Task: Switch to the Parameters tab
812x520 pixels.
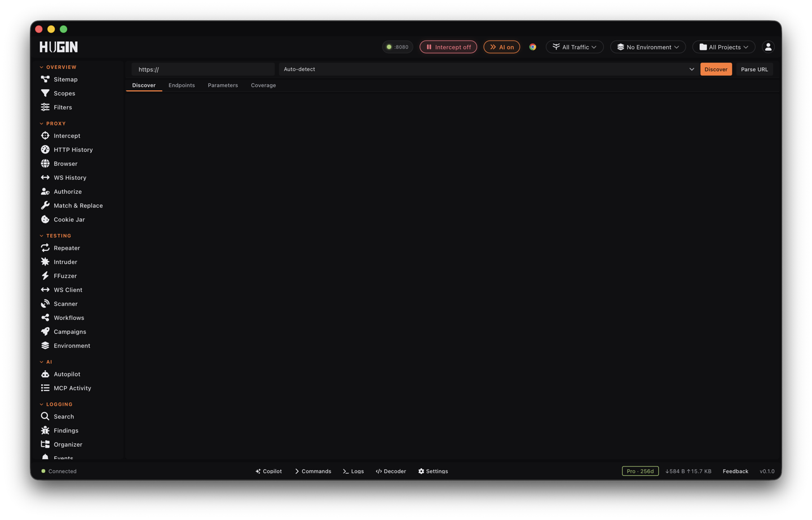Action: tap(223, 85)
